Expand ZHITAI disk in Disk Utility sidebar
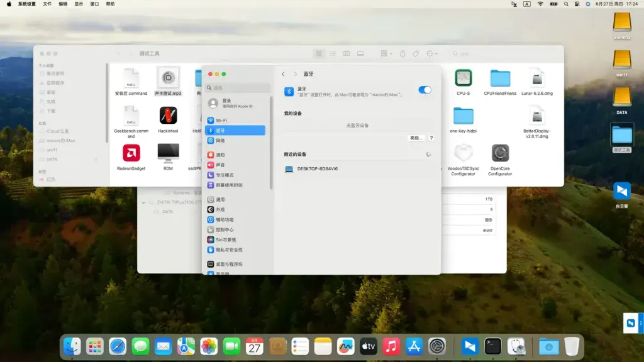Image resolution: width=644 pixels, height=362 pixels. click(x=143, y=202)
